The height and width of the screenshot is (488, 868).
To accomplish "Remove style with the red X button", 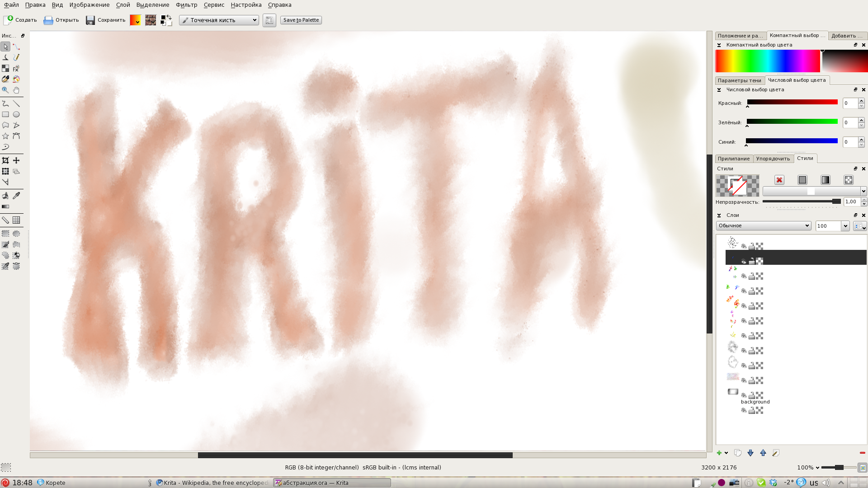I will pyautogui.click(x=779, y=180).
